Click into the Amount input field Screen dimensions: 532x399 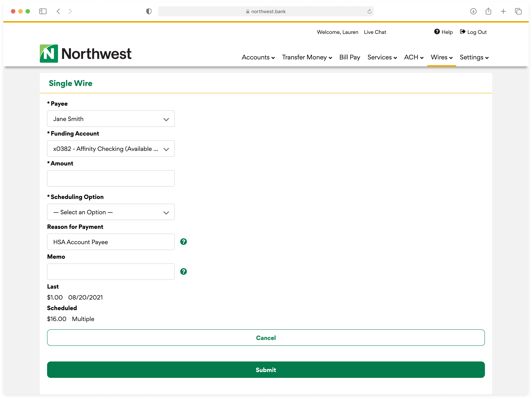pyautogui.click(x=111, y=179)
